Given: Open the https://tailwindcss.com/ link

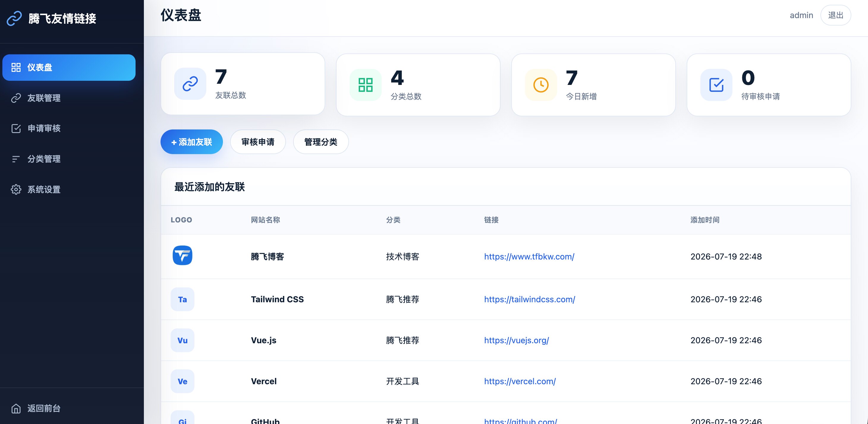Looking at the screenshot, I should point(529,299).
